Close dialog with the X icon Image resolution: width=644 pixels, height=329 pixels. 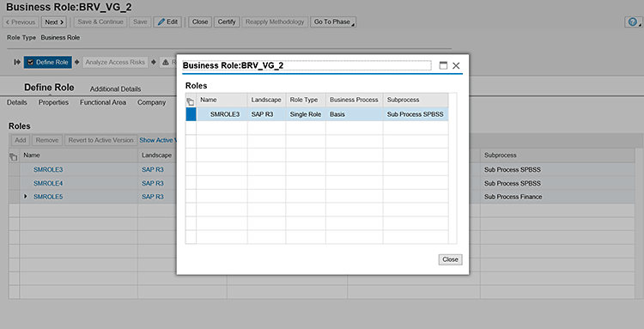coord(456,65)
